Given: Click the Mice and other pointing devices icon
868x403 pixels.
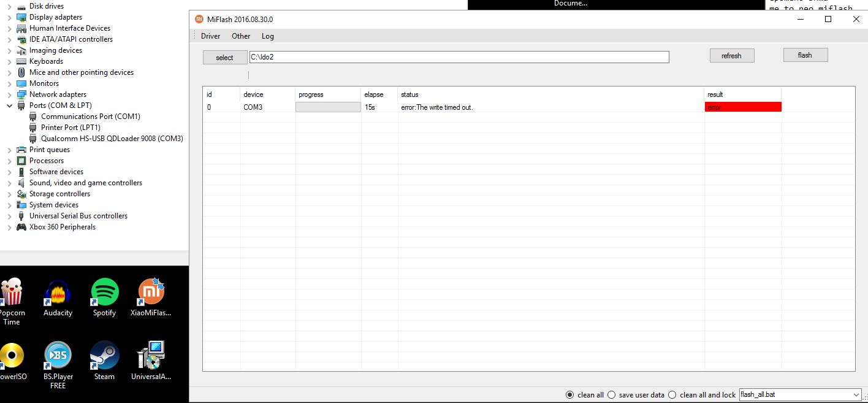Looking at the screenshot, I should (x=21, y=72).
